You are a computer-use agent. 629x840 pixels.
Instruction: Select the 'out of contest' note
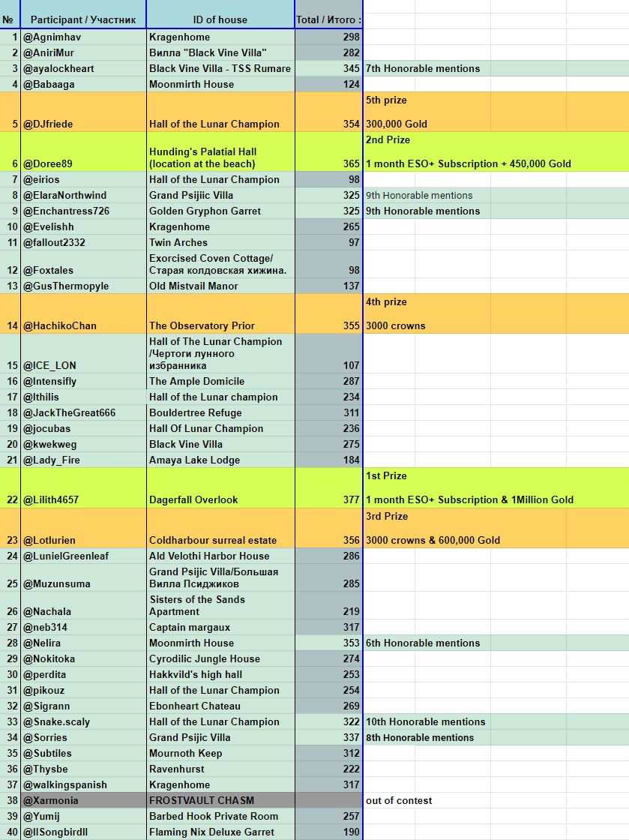pos(399,800)
